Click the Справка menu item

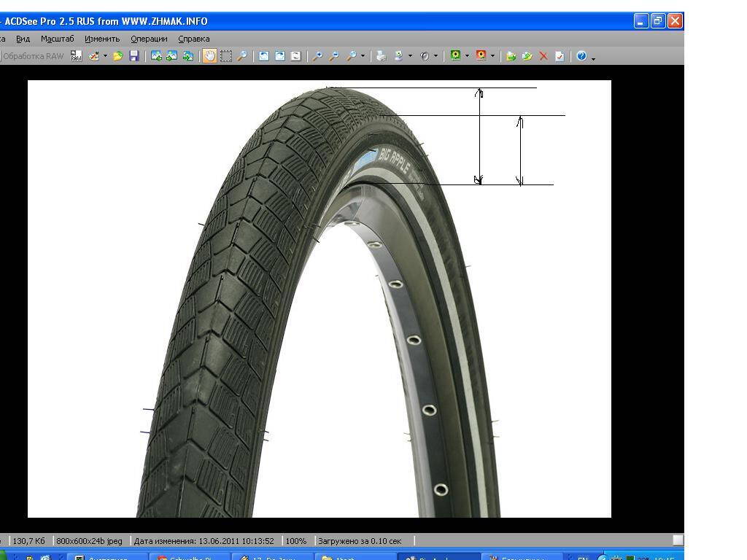[x=194, y=39]
